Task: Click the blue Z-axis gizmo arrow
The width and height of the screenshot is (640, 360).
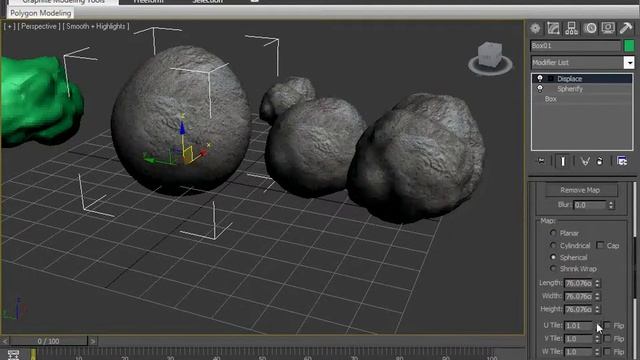Action: click(x=182, y=128)
